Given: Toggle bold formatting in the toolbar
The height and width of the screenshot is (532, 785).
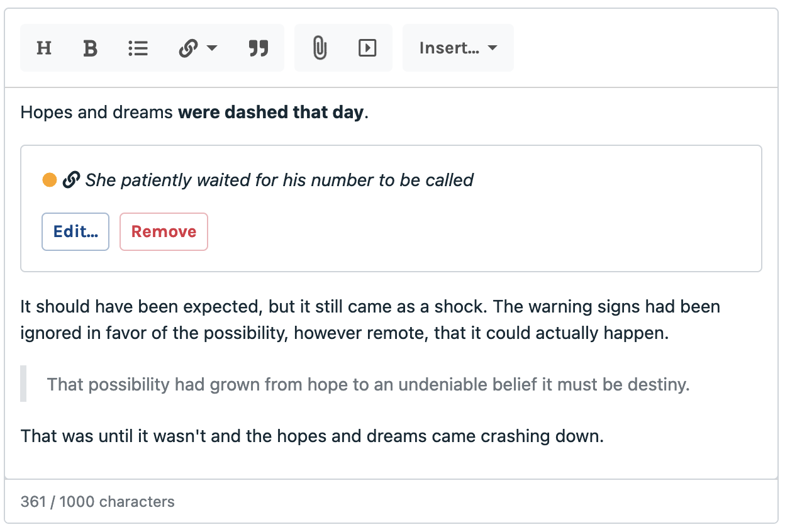Looking at the screenshot, I should [91, 48].
